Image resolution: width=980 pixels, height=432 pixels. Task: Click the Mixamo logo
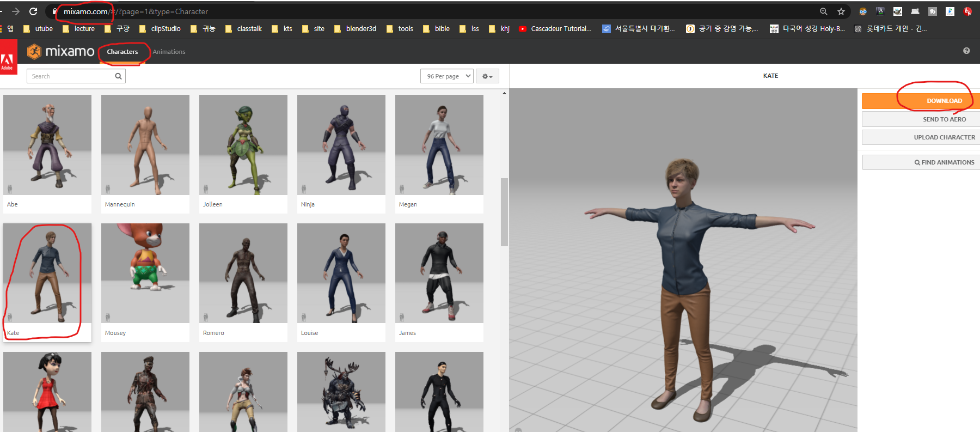[61, 52]
